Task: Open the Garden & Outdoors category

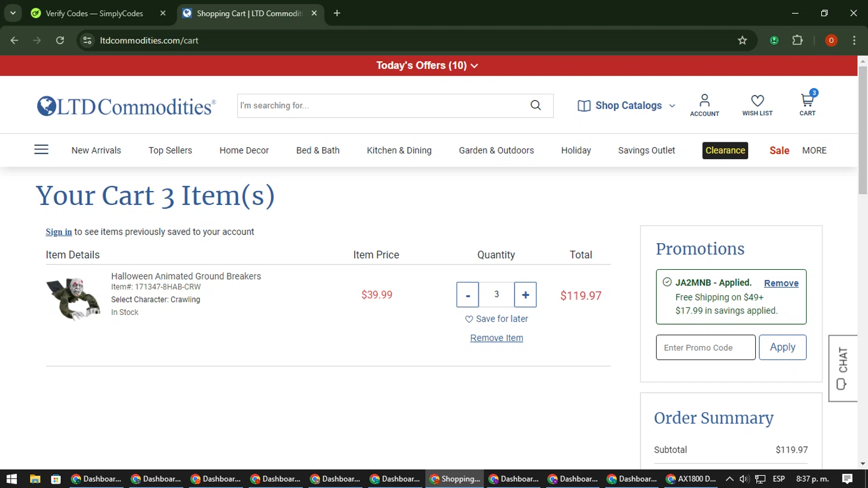Action: coord(496,151)
